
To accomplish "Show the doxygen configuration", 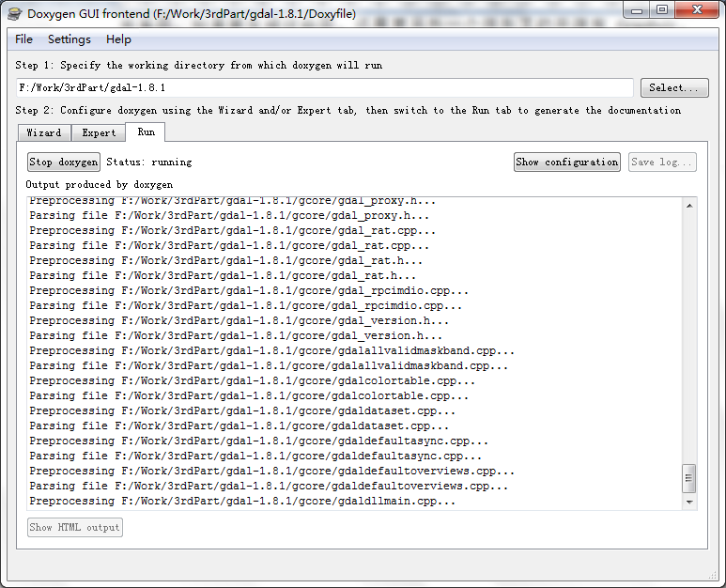I will 567,162.
